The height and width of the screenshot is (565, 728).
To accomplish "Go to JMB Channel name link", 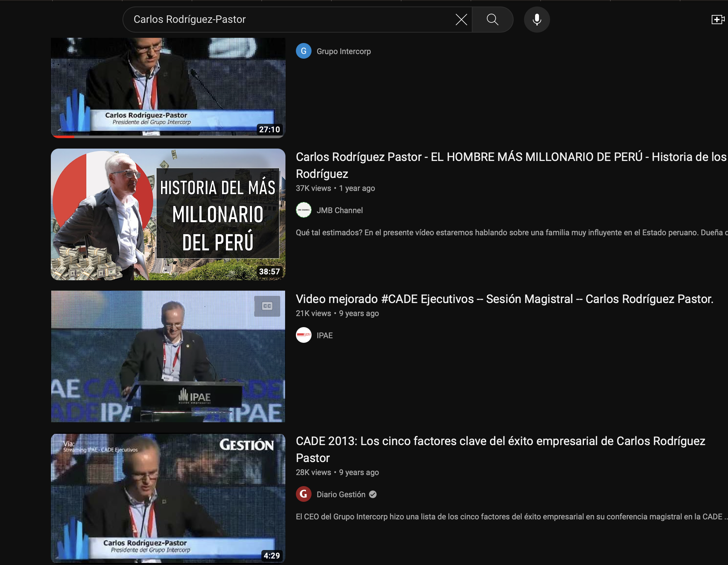I will 340,210.
